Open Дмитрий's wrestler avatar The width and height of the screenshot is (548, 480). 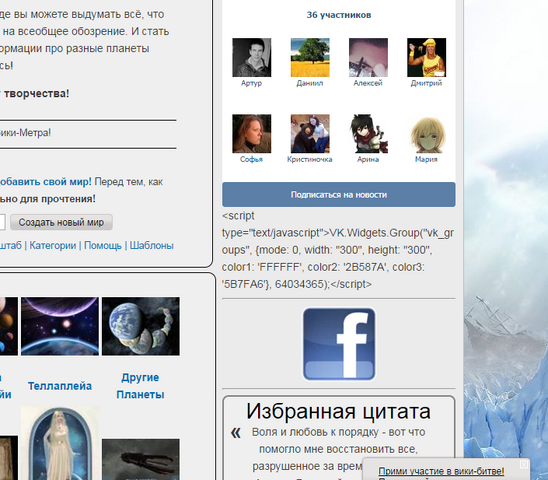[x=426, y=57]
